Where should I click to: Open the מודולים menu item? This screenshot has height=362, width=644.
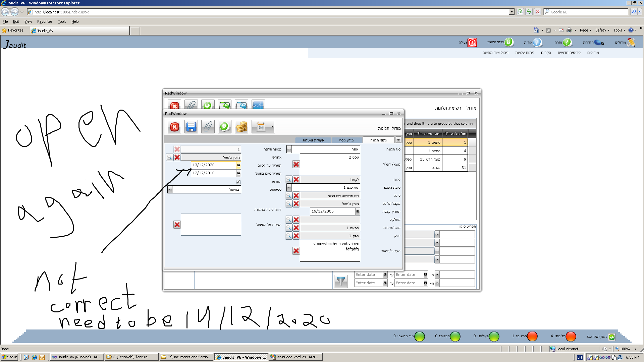pyautogui.click(x=593, y=53)
